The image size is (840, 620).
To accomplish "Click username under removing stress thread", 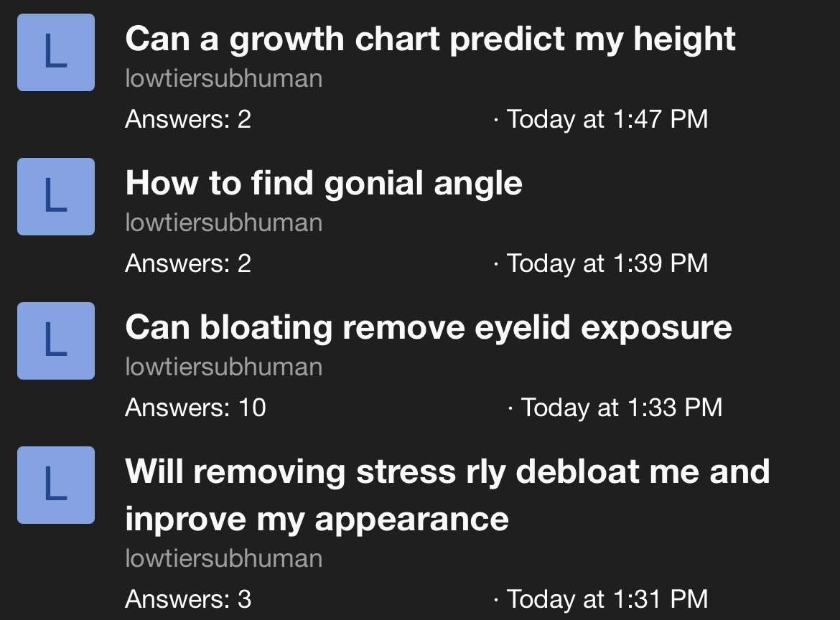I will (224, 558).
